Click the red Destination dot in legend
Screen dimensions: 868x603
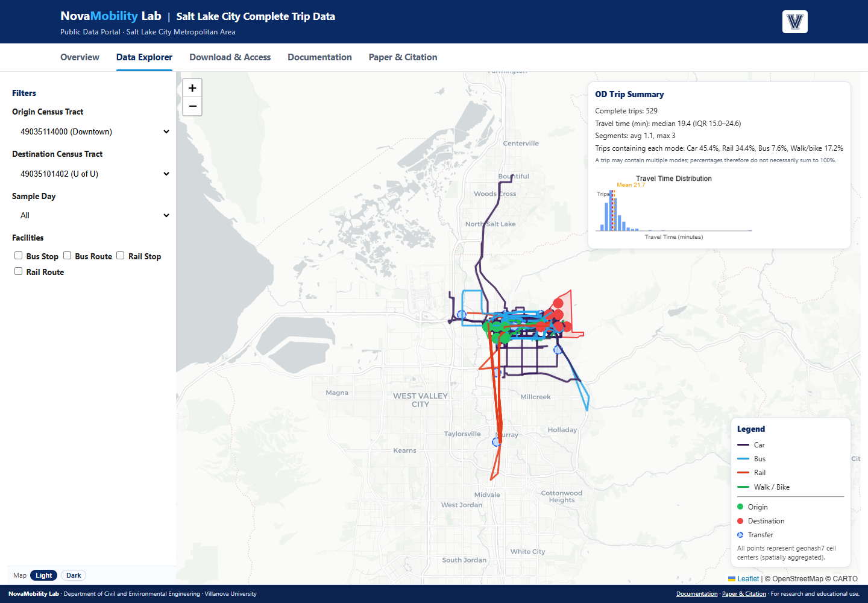(x=740, y=520)
